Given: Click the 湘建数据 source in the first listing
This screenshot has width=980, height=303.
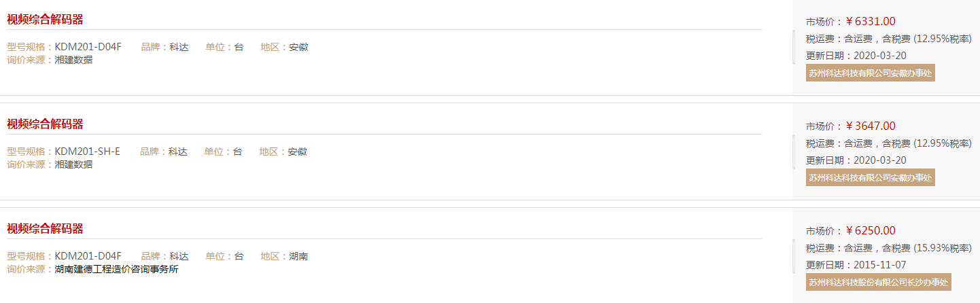Looking at the screenshot, I should click(73, 60).
